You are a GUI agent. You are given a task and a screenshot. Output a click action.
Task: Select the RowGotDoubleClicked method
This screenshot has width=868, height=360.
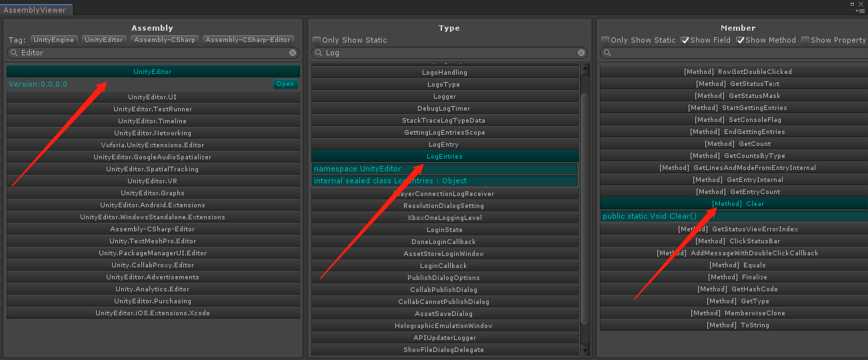(734, 71)
